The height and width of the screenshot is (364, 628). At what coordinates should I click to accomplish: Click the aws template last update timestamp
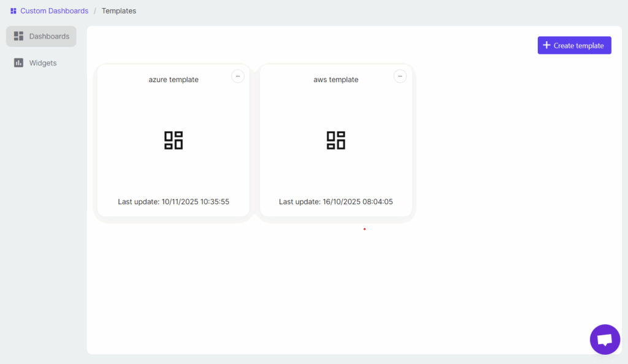coord(335,202)
